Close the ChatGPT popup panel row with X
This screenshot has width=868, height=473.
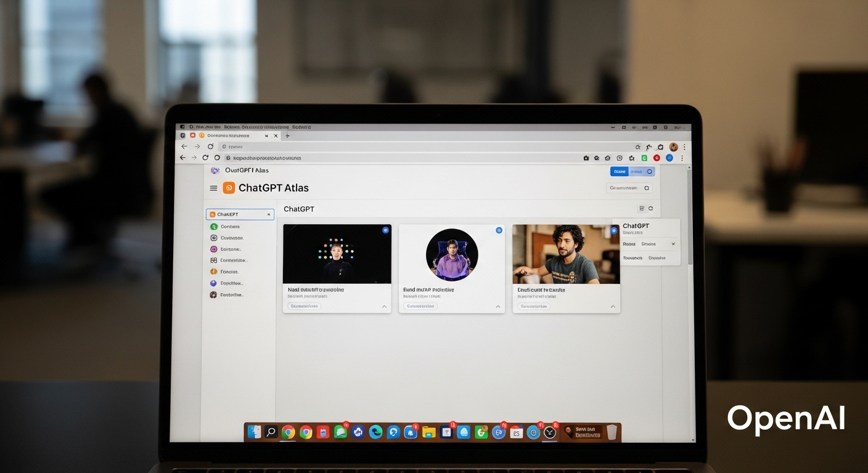673,244
